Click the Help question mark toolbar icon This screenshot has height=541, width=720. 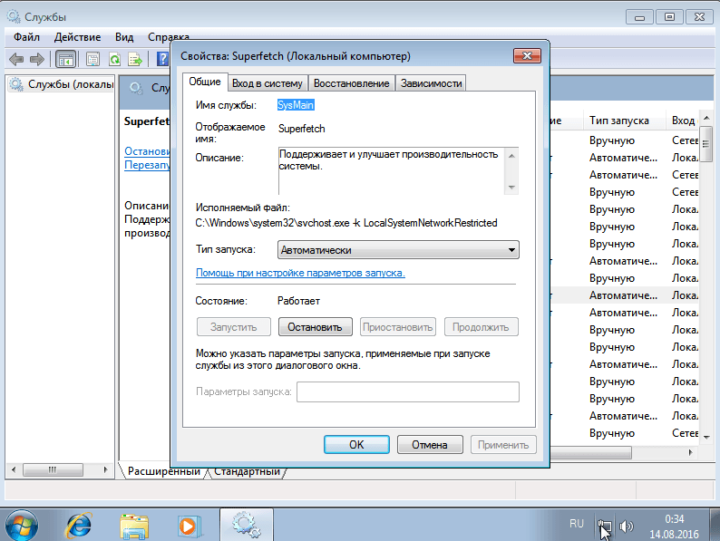coord(163,59)
